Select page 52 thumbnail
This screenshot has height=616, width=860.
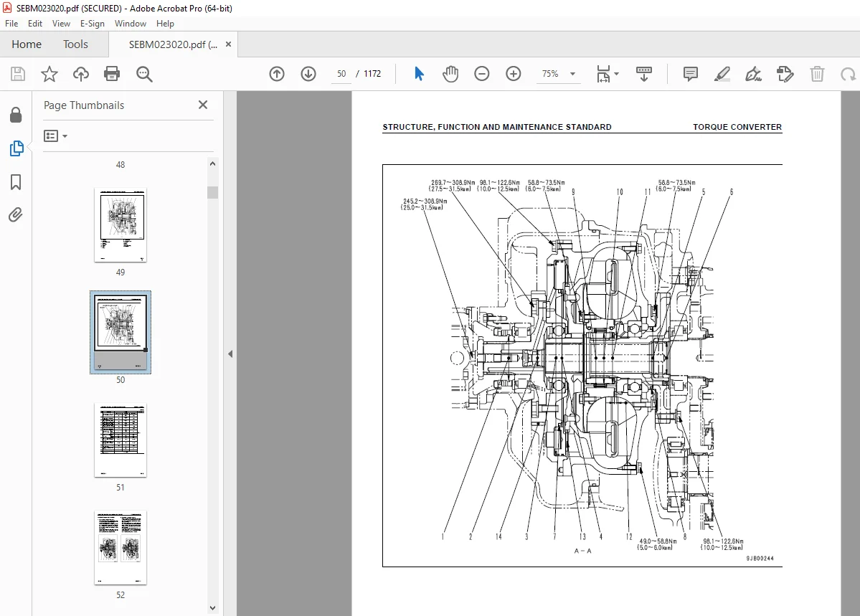tap(120, 547)
